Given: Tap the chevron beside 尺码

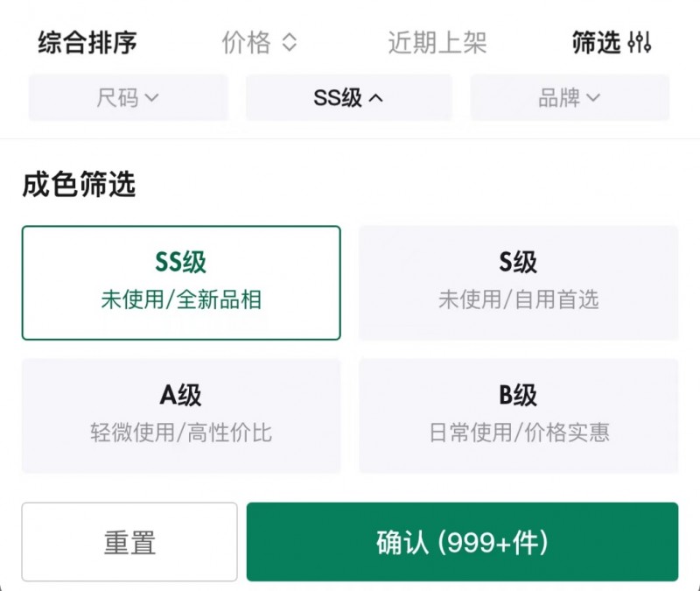Looking at the screenshot, I should coord(151,98).
